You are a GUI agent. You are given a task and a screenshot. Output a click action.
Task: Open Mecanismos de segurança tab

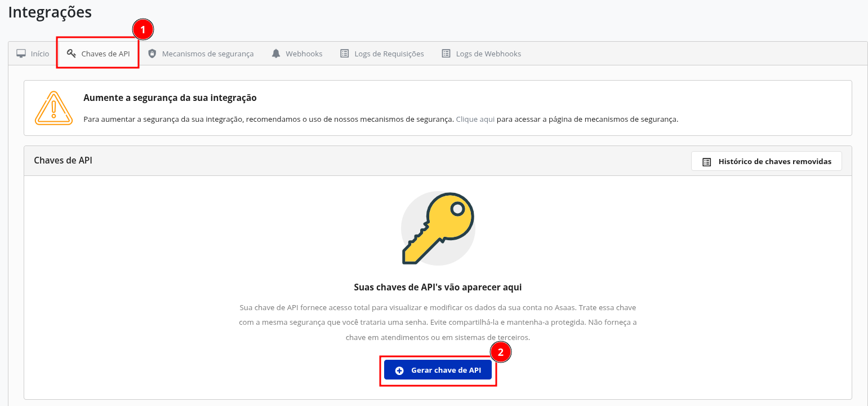click(201, 54)
